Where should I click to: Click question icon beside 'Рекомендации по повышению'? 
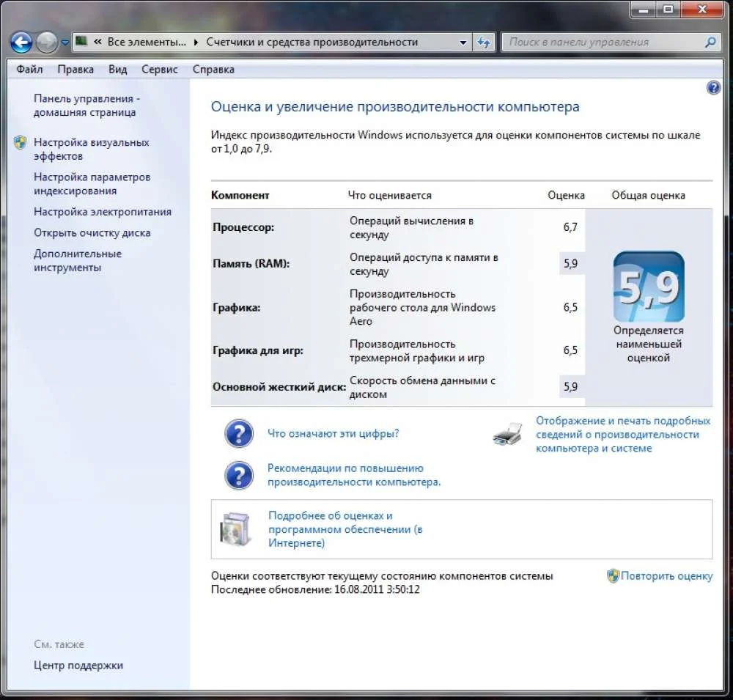point(238,476)
